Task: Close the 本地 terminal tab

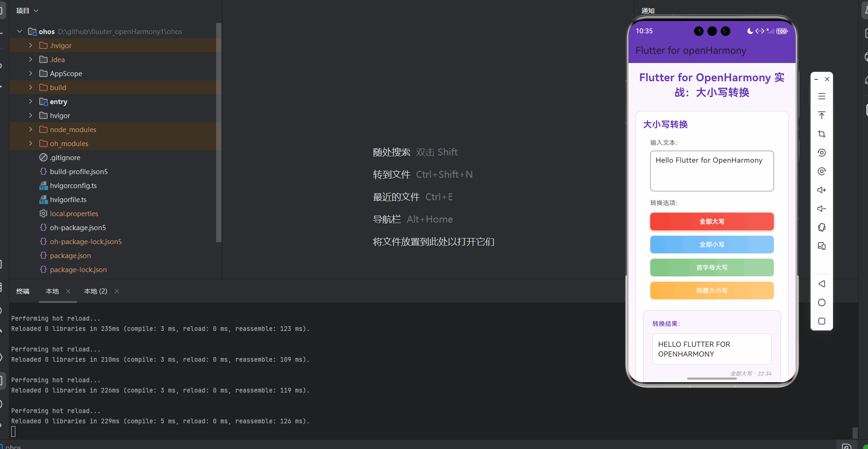Action: point(68,291)
